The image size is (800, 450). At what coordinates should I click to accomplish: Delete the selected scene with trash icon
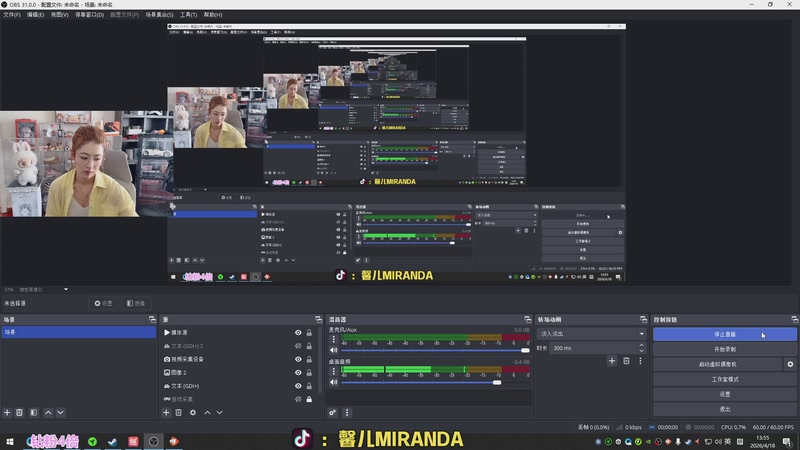coord(19,412)
